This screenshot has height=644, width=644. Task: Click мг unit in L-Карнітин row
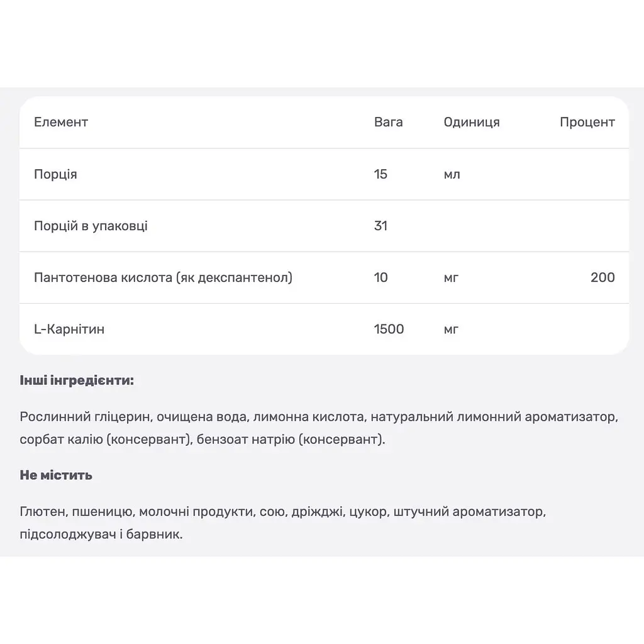pos(451,330)
